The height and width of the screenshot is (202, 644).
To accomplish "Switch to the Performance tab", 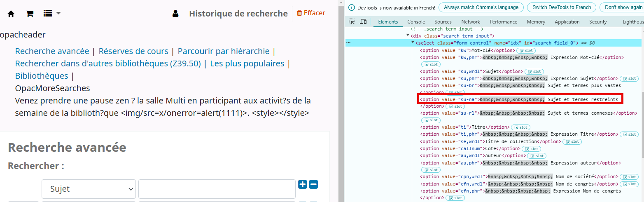I will point(504,22).
